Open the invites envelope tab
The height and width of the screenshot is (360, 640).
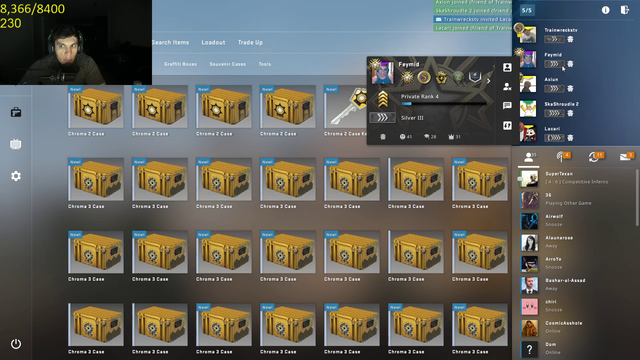tap(627, 156)
